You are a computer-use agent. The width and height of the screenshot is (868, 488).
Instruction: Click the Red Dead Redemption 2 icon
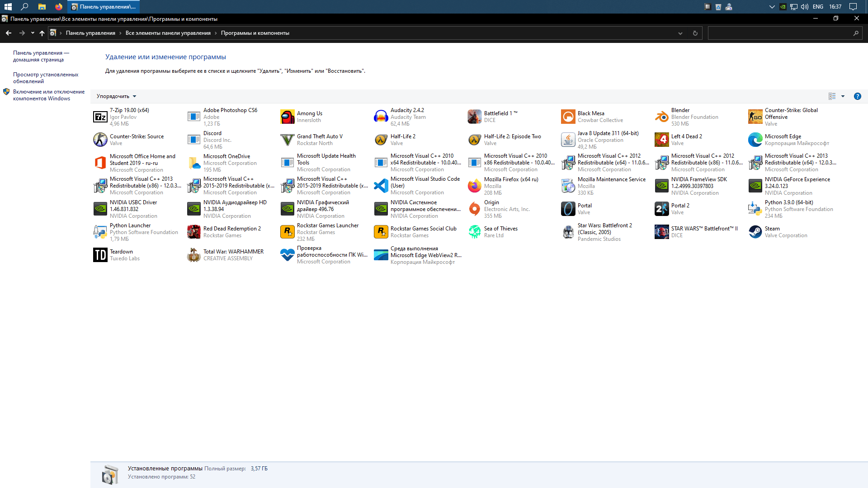(194, 232)
